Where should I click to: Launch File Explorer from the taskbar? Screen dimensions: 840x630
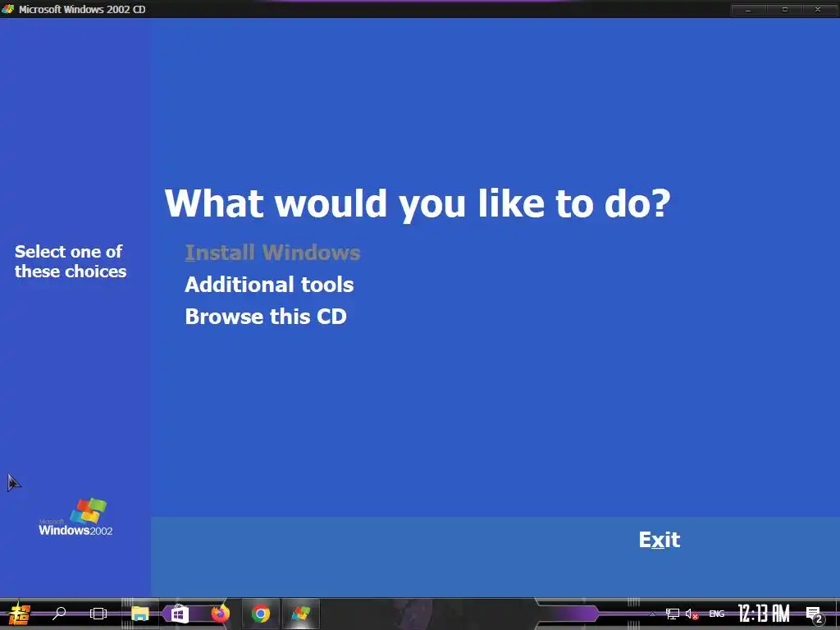(x=139, y=614)
